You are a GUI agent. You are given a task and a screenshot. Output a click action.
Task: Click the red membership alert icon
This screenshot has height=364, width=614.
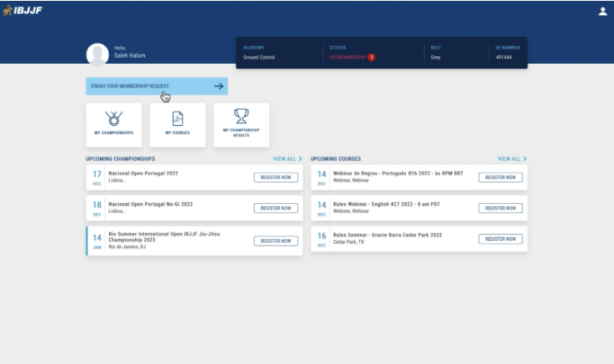[x=372, y=57]
